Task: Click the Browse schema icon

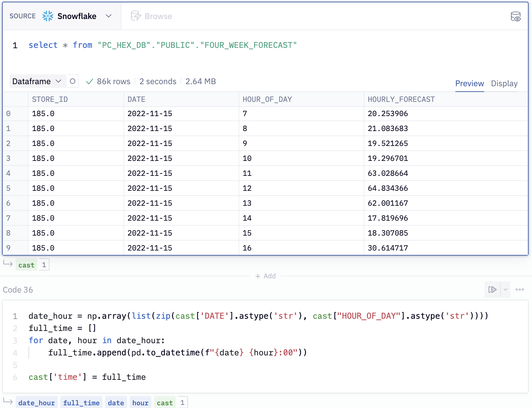Action: (136, 16)
